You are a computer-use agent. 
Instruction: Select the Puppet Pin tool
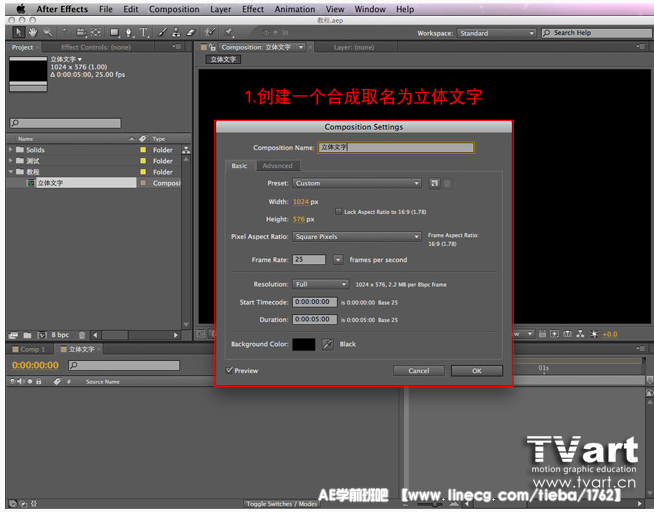click(x=229, y=32)
